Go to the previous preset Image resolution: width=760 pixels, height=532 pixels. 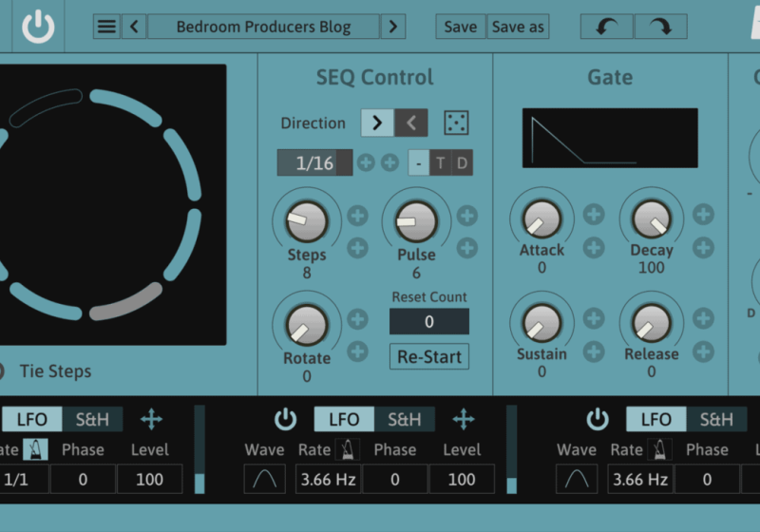pyautogui.click(x=134, y=27)
